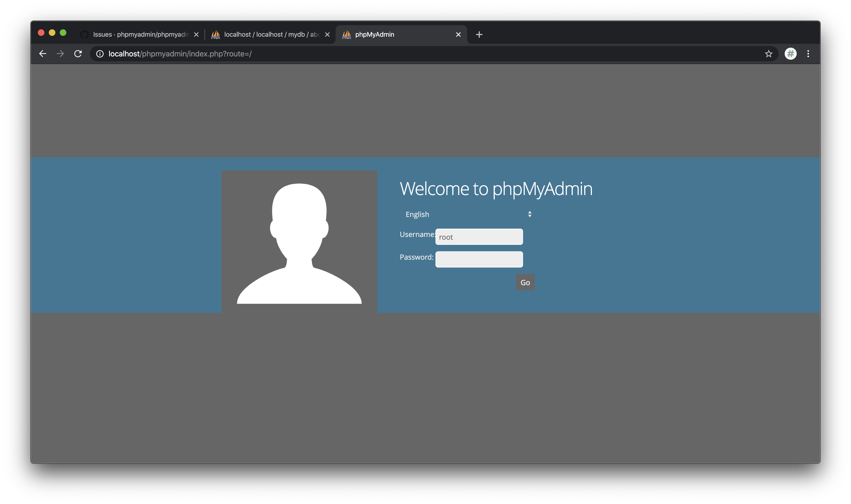
Task: Bookmark this page with the star icon
Action: [768, 54]
